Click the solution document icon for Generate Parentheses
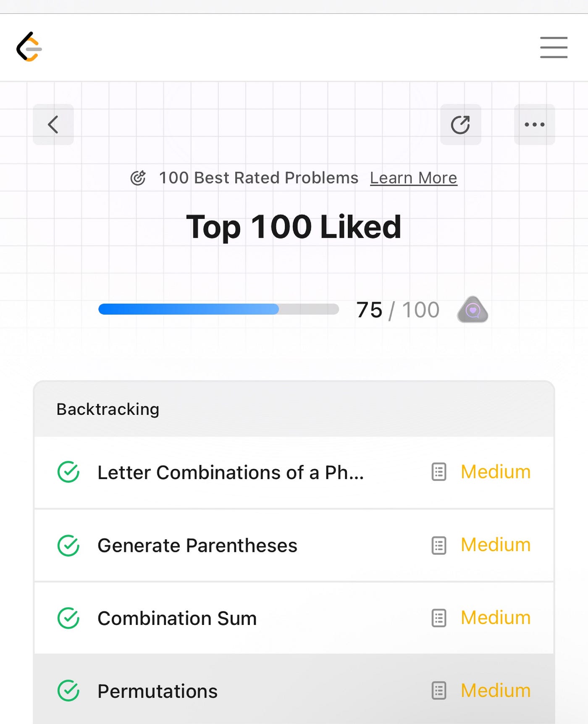The width and height of the screenshot is (588, 724). tap(439, 545)
